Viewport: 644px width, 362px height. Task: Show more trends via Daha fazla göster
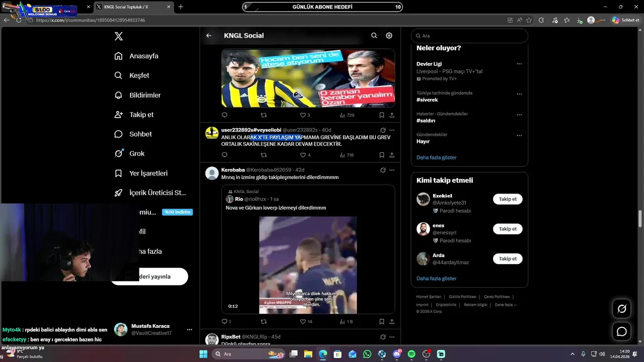(437, 157)
